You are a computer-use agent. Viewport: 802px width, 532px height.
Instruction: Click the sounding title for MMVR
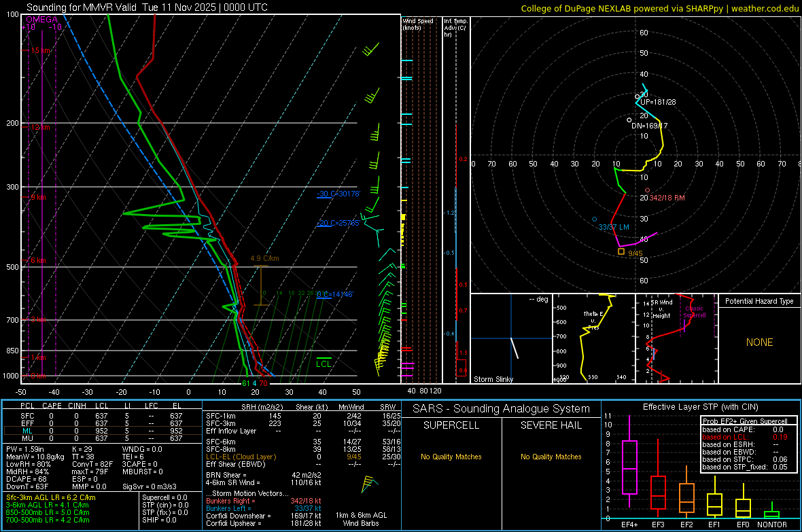click(x=147, y=7)
